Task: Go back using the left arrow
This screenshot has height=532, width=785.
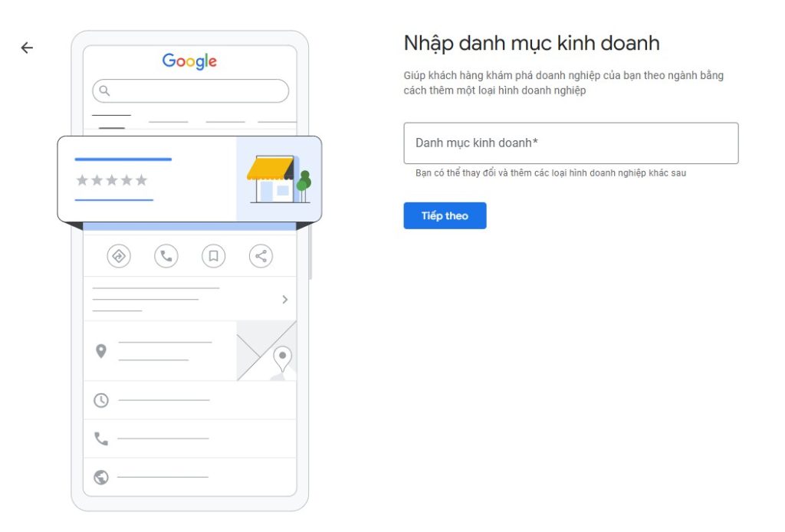Action: [x=27, y=48]
